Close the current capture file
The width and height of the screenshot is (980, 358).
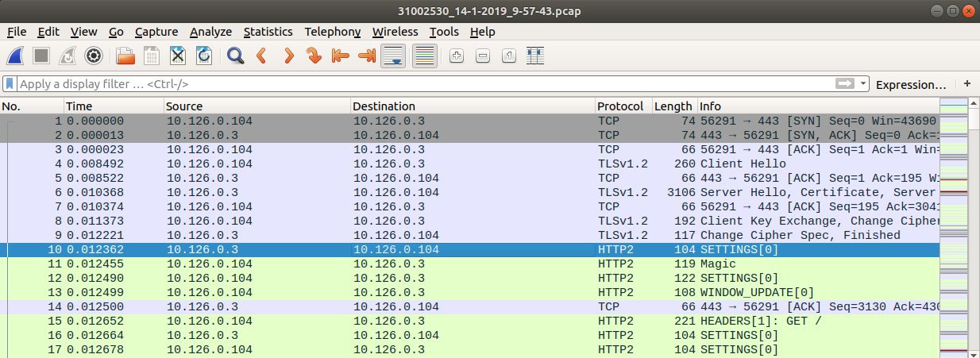(x=178, y=56)
